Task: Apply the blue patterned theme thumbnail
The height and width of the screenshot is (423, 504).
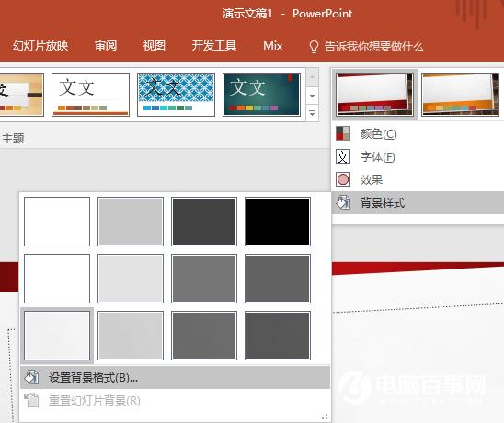Action: 177,95
